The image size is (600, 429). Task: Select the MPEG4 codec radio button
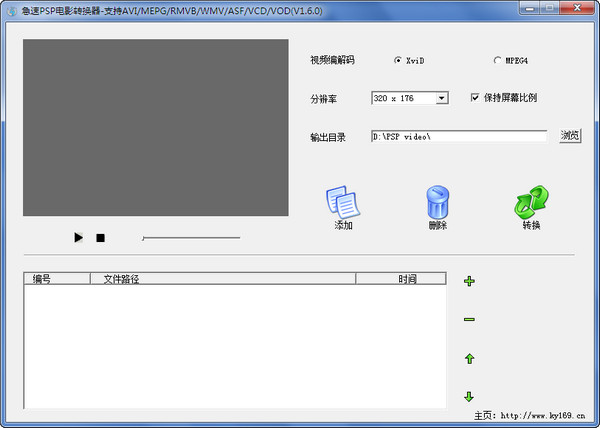(x=498, y=61)
